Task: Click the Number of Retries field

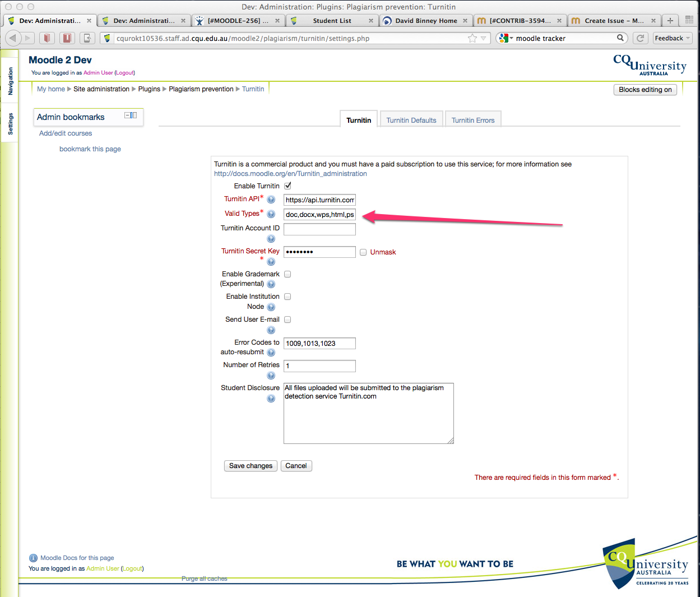Action: pyautogui.click(x=319, y=366)
